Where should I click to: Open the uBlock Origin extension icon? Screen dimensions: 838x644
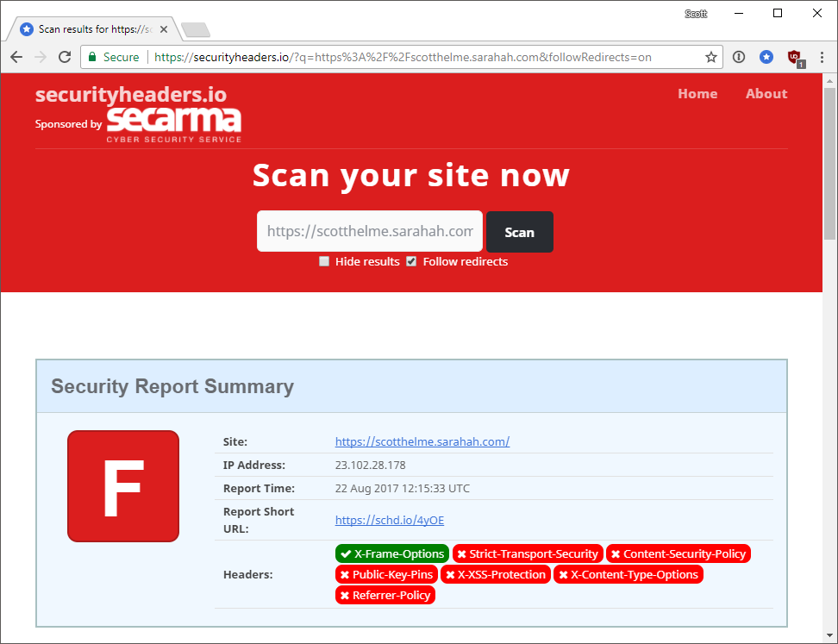pyautogui.click(x=794, y=58)
